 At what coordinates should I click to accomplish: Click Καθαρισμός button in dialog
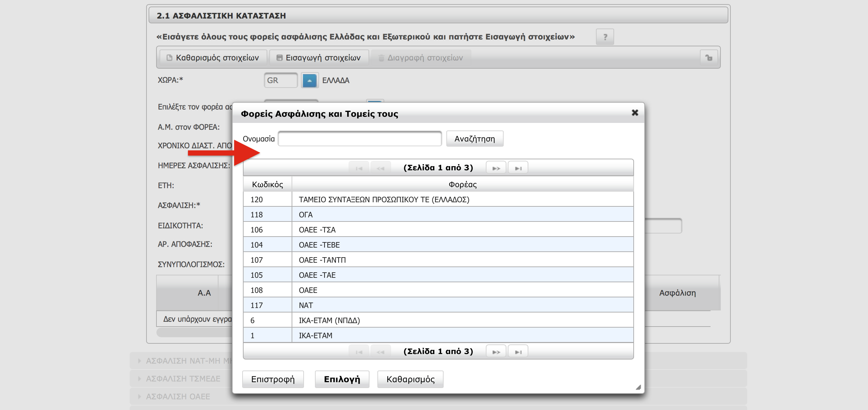point(410,379)
